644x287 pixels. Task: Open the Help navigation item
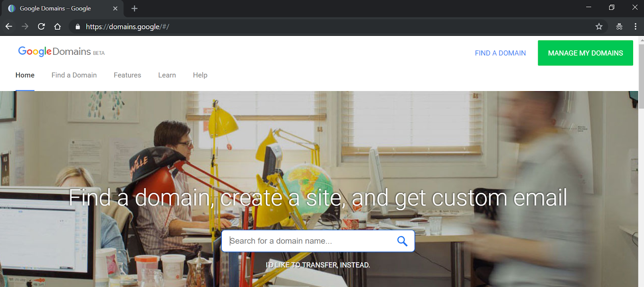(200, 75)
